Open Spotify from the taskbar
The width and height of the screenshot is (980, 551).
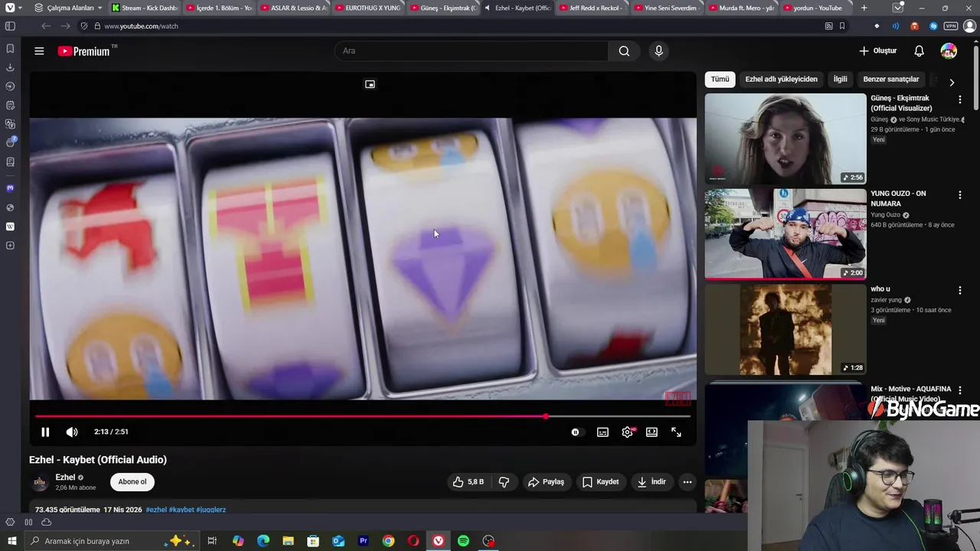463,541
